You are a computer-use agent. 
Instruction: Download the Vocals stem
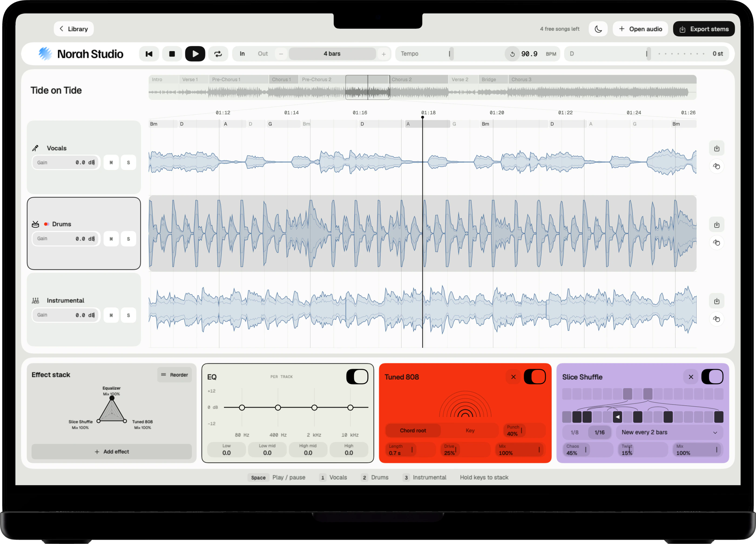[x=717, y=148]
